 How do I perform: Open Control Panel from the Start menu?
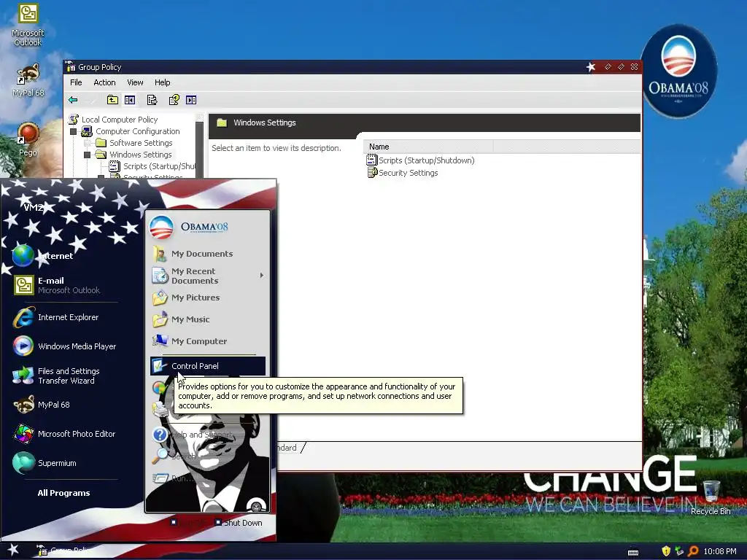208,366
